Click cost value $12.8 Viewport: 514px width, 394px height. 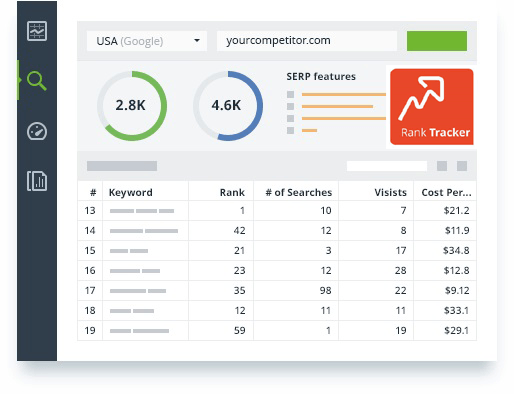(456, 270)
